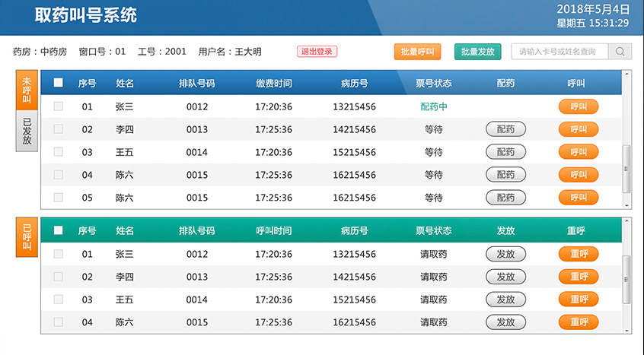The height and width of the screenshot is (355, 644).
Task: Click 配药 button for queue number 0013
Action: coord(505,129)
